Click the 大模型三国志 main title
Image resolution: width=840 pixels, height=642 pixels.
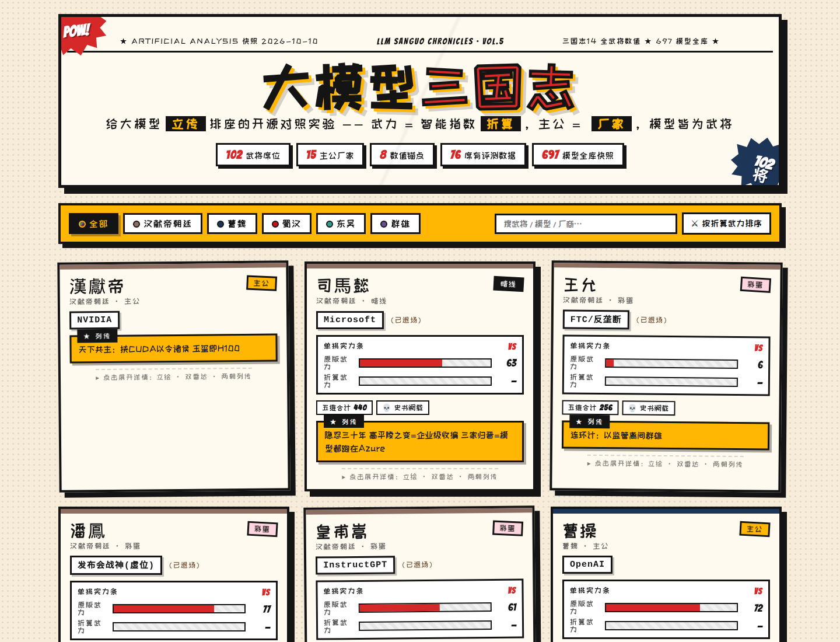(x=420, y=88)
